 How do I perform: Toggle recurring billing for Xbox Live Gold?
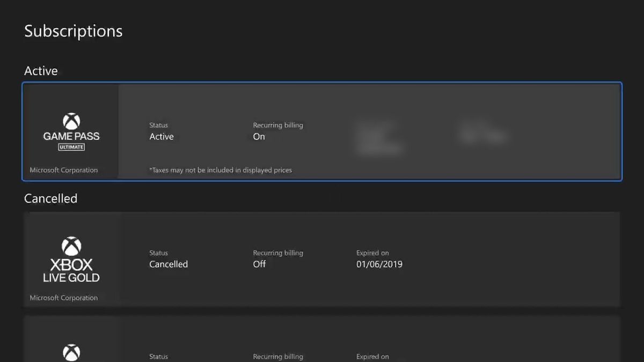pyautogui.click(x=259, y=264)
